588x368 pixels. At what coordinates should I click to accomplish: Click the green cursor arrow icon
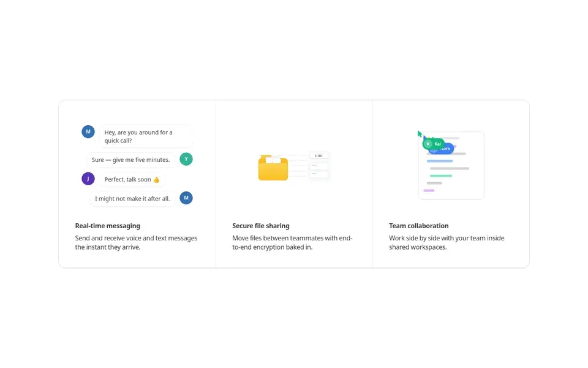pos(420,134)
